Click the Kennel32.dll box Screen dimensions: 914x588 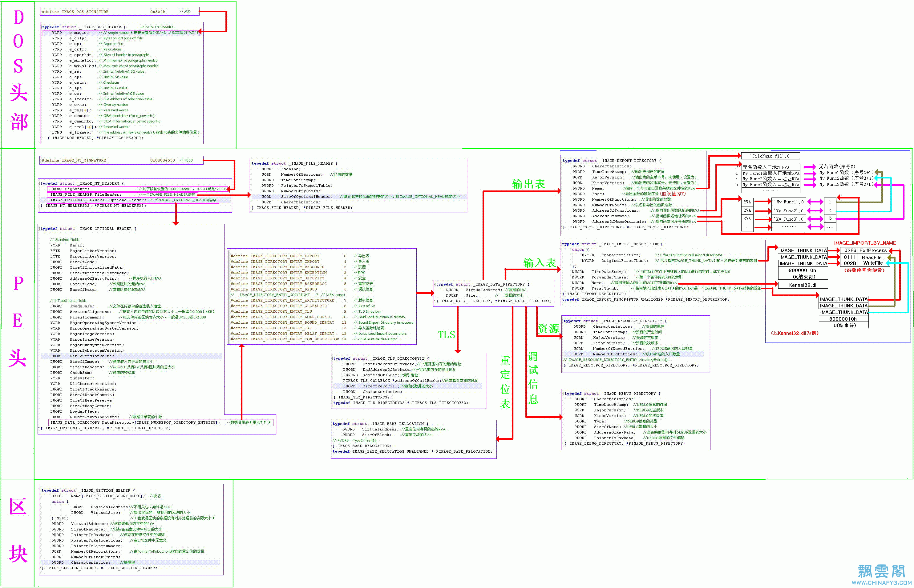pos(803,285)
